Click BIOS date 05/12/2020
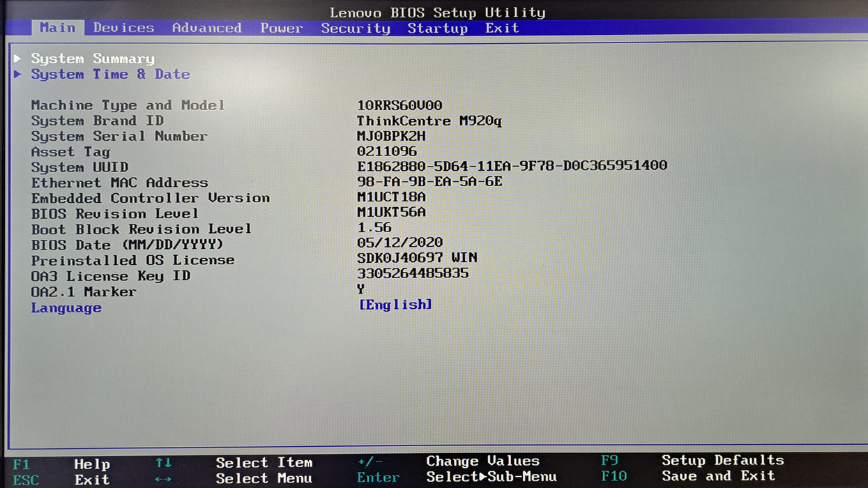The width and height of the screenshot is (868, 488). 399,243
